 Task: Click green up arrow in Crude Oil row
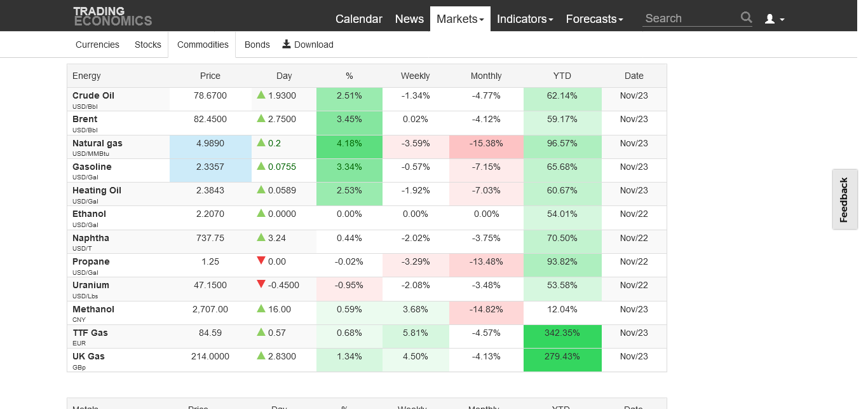click(x=261, y=95)
